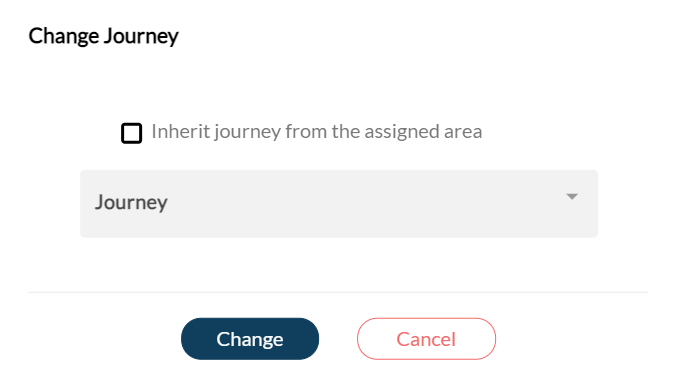Image resolution: width=680 pixels, height=378 pixels.
Task: Click the Cancel button
Action: coord(426,339)
